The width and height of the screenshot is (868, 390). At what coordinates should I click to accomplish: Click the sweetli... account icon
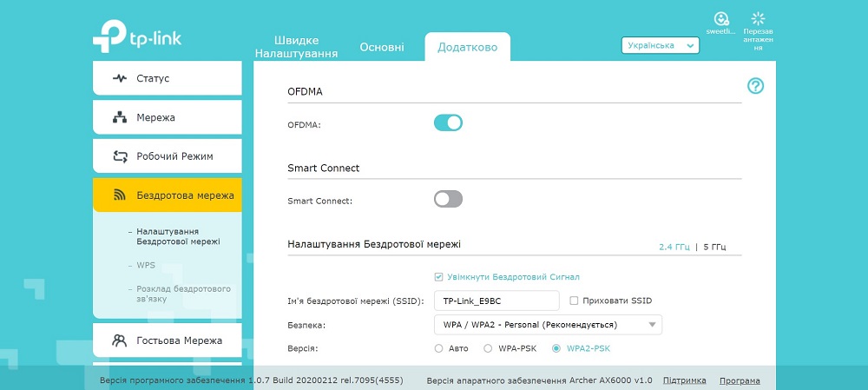[x=720, y=18]
